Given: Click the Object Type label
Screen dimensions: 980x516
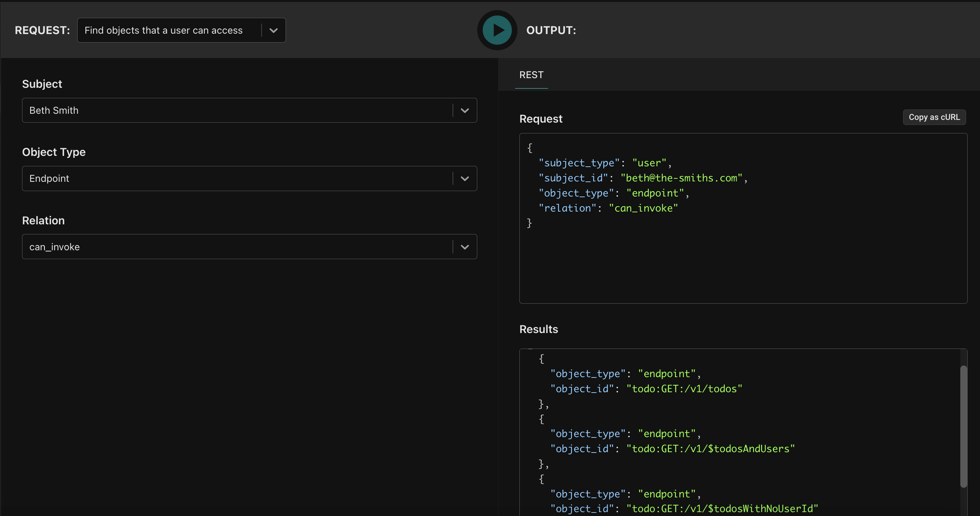Looking at the screenshot, I should tap(54, 152).
